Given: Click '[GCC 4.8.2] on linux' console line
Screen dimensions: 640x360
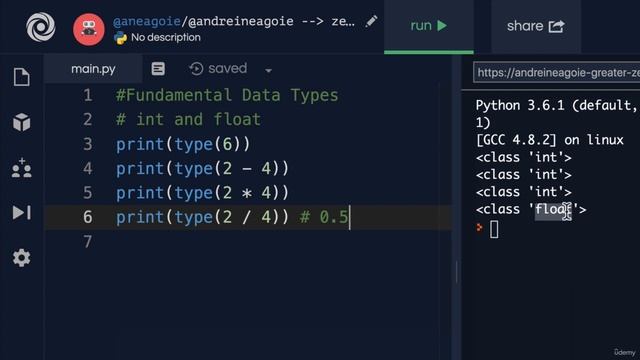Looking at the screenshot, I should [549, 140].
